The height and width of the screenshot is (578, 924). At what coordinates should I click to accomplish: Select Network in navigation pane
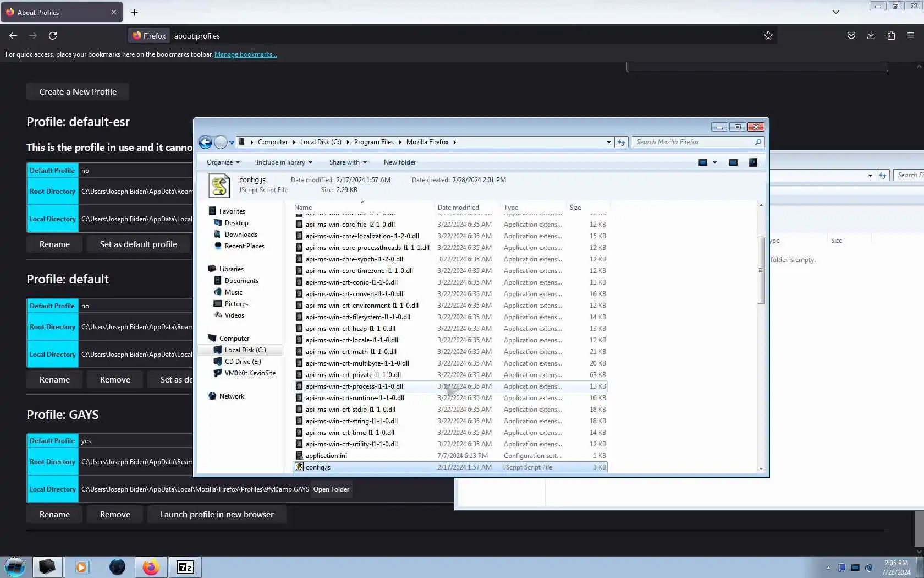[x=232, y=396]
